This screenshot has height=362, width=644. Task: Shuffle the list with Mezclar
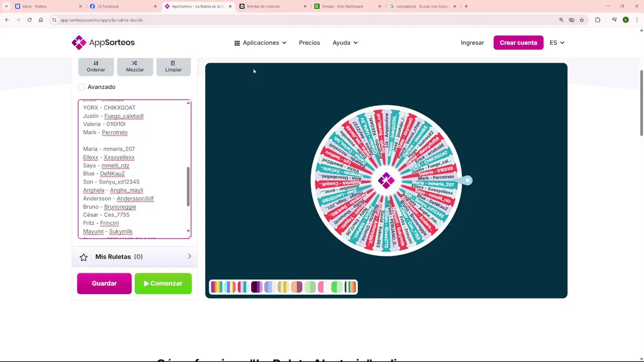point(135,66)
